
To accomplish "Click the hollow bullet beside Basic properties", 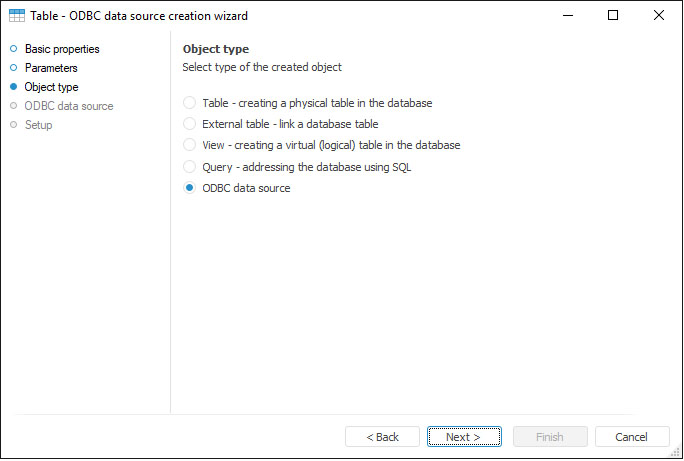I will coord(13,49).
